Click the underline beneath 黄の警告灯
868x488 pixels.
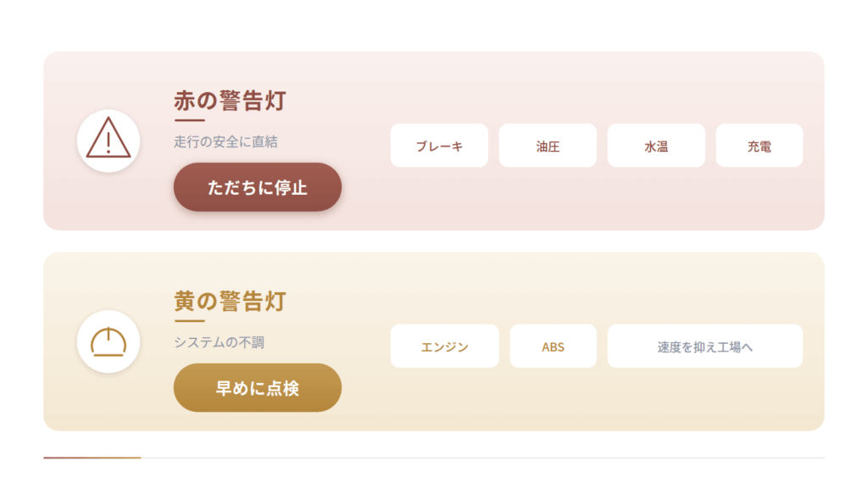[189, 321]
